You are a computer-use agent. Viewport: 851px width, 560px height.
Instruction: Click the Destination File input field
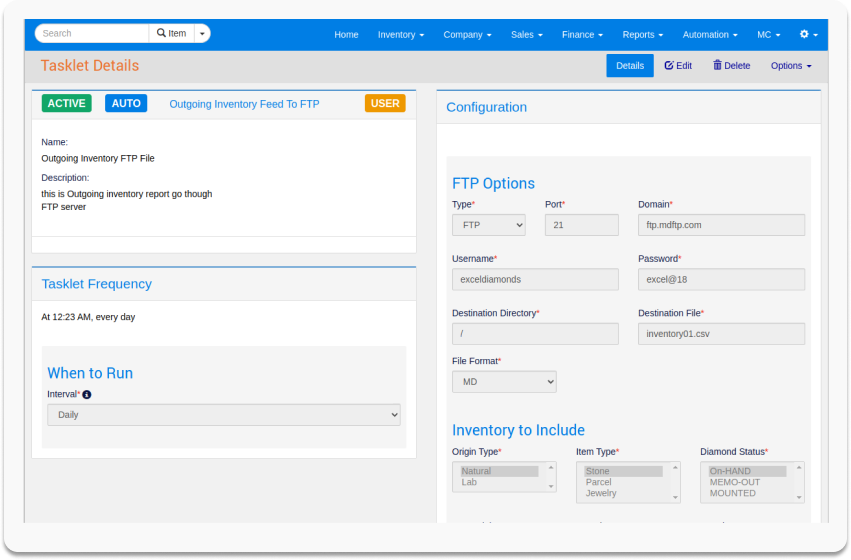click(x=721, y=334)
